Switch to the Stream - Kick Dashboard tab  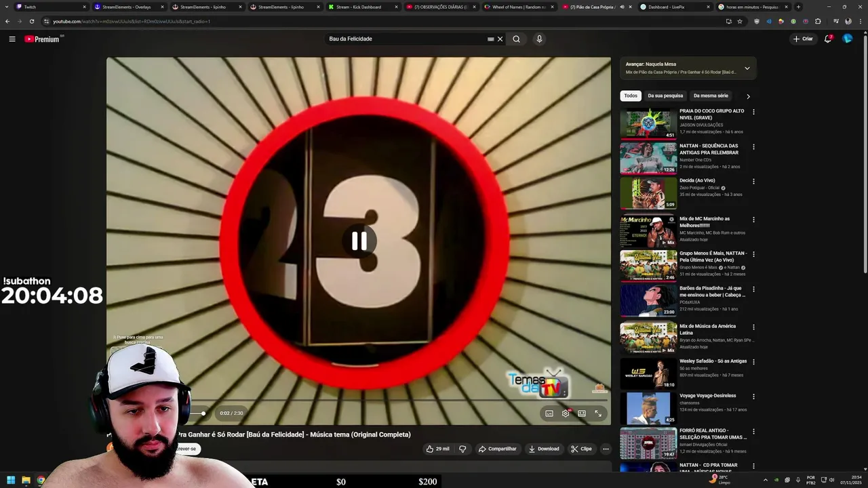362,7
